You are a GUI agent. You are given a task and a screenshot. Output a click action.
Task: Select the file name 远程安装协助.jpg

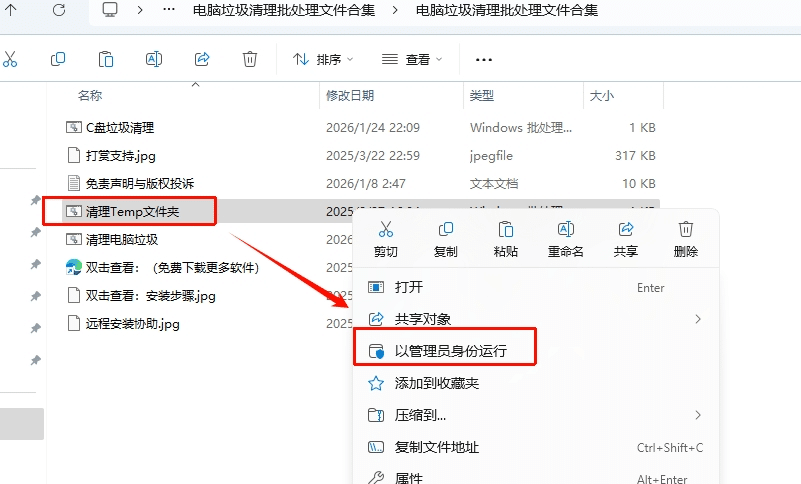click(133, 324)
